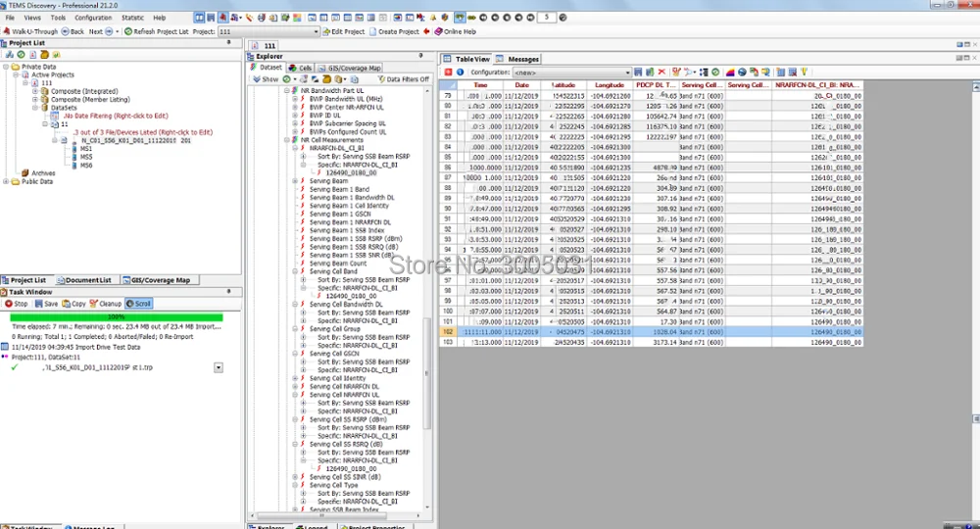
Task: Save the table configuration with the floppy icon
Action: 638,72
